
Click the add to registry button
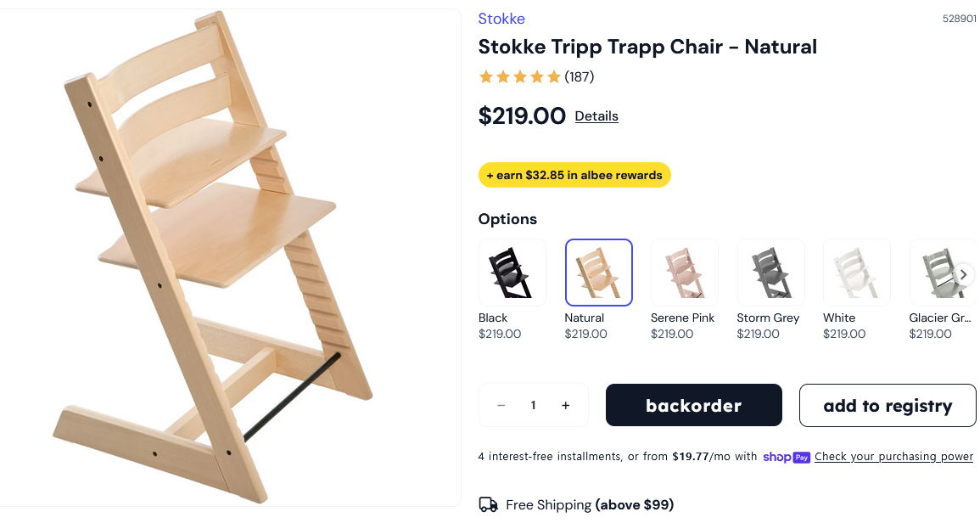click(888, 405)
